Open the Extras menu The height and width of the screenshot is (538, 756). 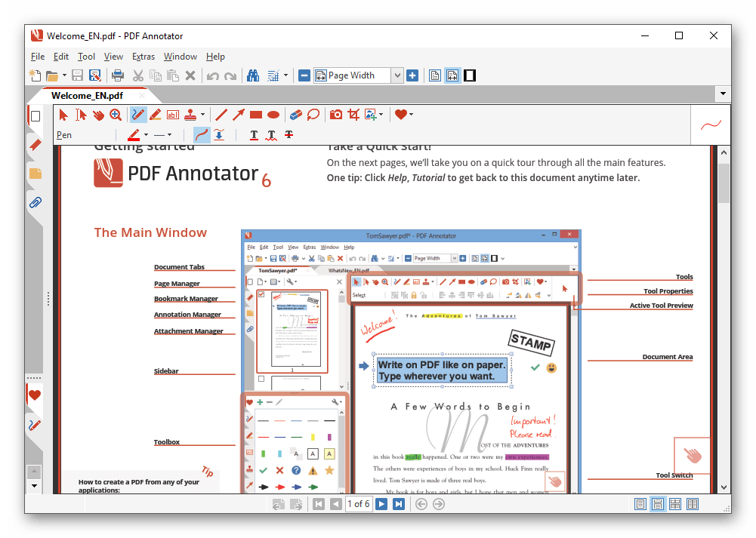(x=143, y=56)
